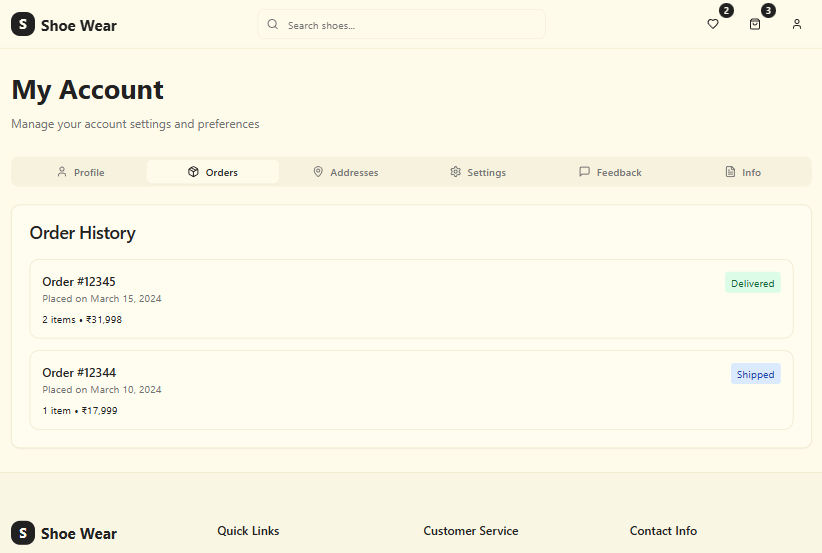
Task: Click the Quick Links footer heading
Action: coord(248,531)
